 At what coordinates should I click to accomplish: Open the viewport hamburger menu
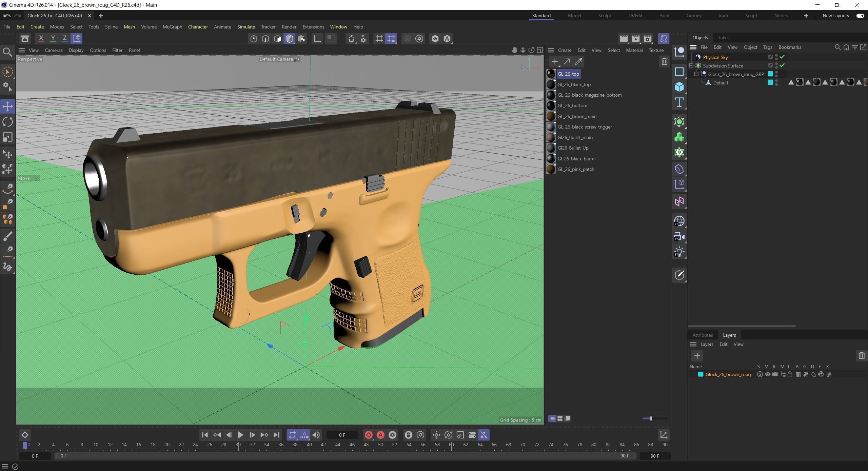[22, 50]
